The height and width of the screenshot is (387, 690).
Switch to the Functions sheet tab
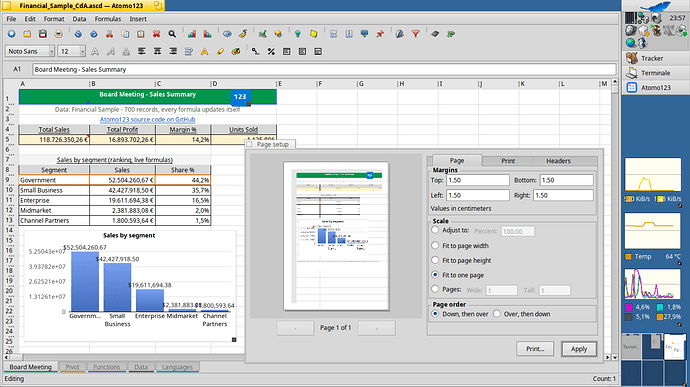point(106,367)
